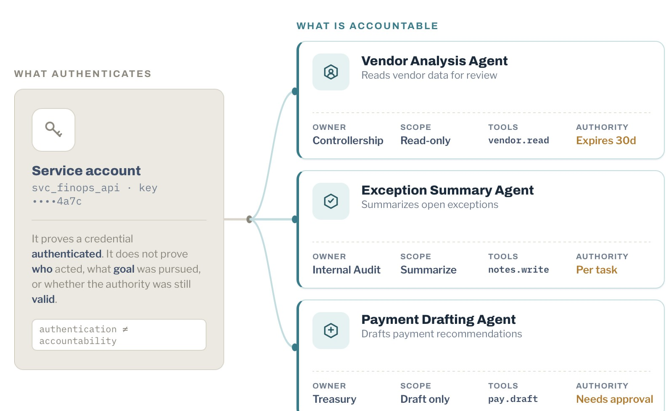
Task: Select the Vendor Analysis Agent title
Action: tap(434, 61)
